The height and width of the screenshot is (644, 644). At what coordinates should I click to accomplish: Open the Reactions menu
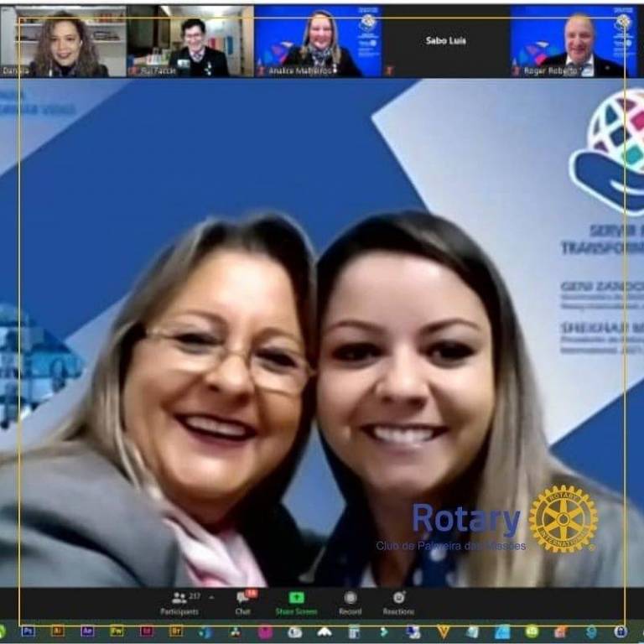[x=398, y=602]
